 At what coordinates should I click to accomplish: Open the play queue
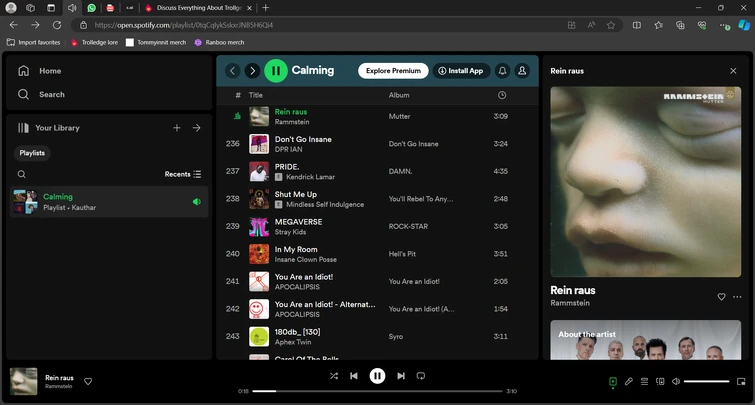644,381
